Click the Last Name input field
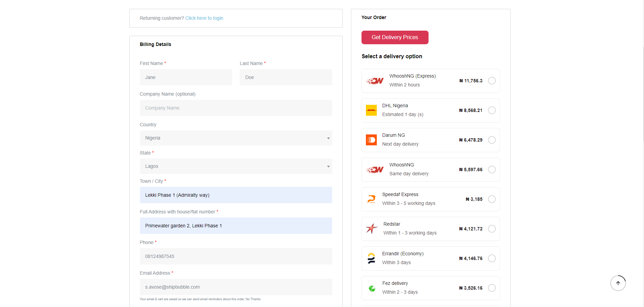Viewport: 644px width, 307px height. pos(286,77)
